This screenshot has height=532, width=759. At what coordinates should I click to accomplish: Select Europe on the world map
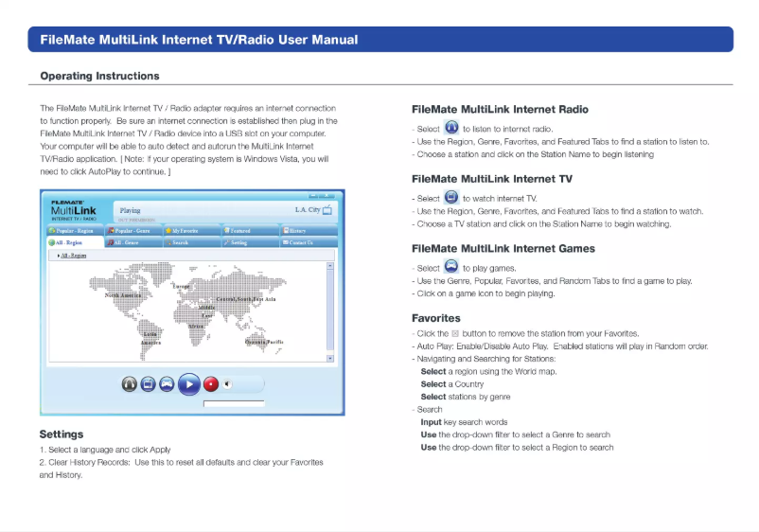pyautogui.click(x=181, y=287)
